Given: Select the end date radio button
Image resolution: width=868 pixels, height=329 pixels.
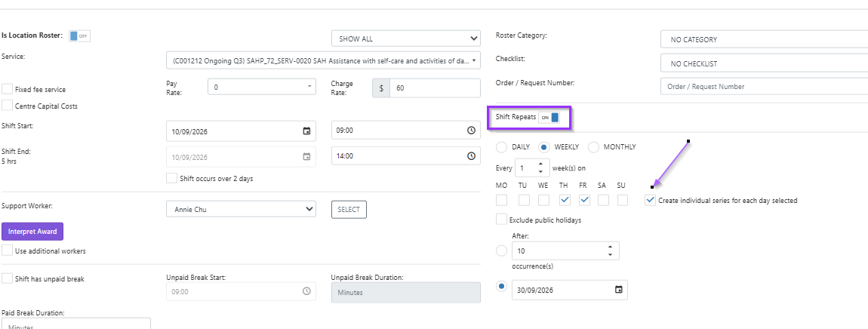Looking at the screenshot, I should [501, 286].
